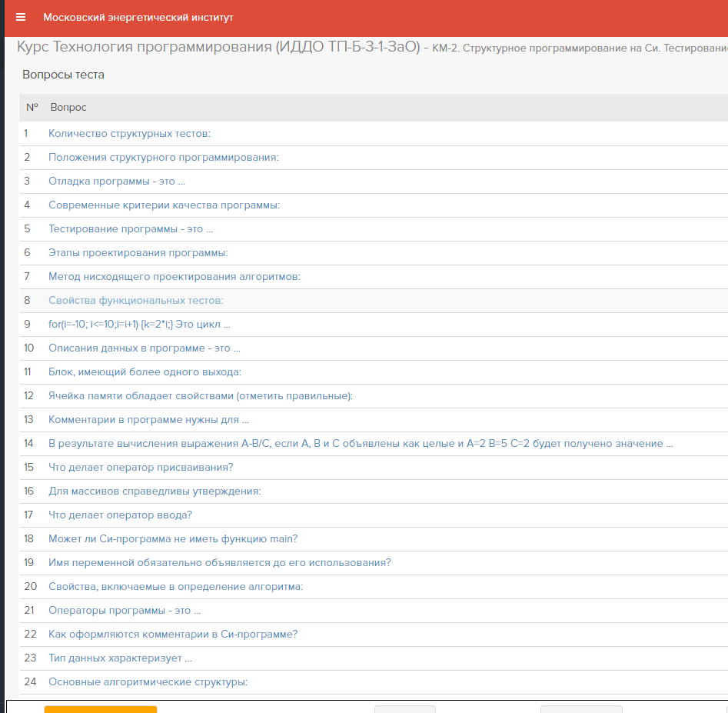Select Этапы проектирования программы question

(138, 253)
